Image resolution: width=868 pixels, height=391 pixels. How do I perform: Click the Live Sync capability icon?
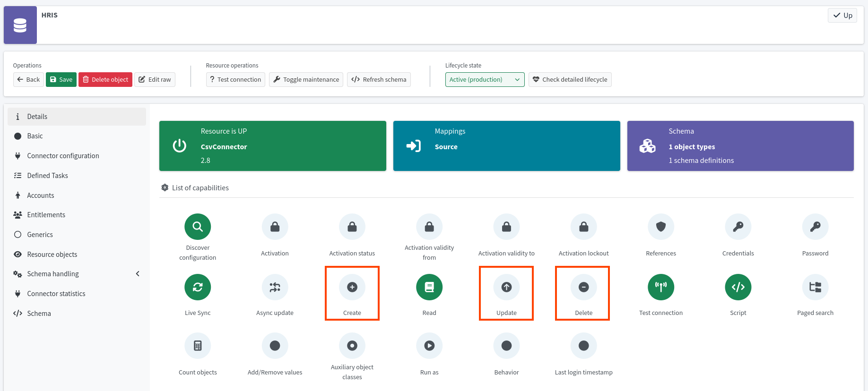(x=198, y=287)
